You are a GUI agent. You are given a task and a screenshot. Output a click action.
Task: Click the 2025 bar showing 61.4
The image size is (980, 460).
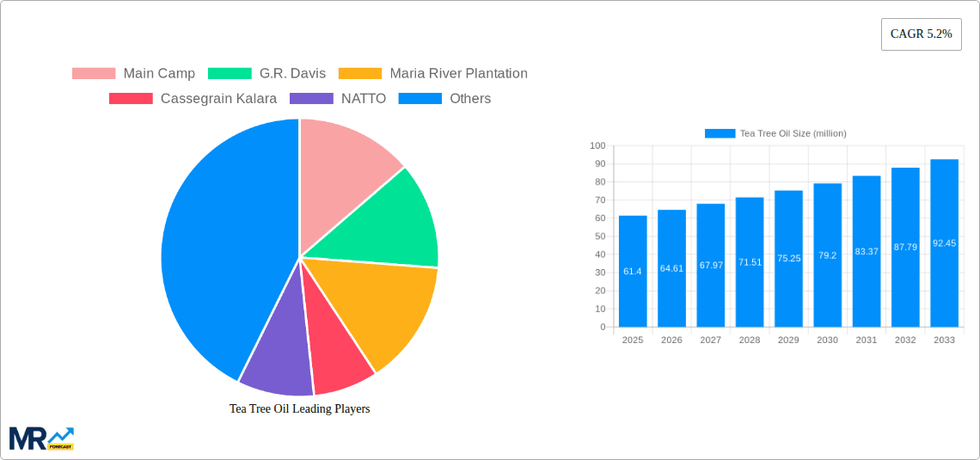click(633, 271)
